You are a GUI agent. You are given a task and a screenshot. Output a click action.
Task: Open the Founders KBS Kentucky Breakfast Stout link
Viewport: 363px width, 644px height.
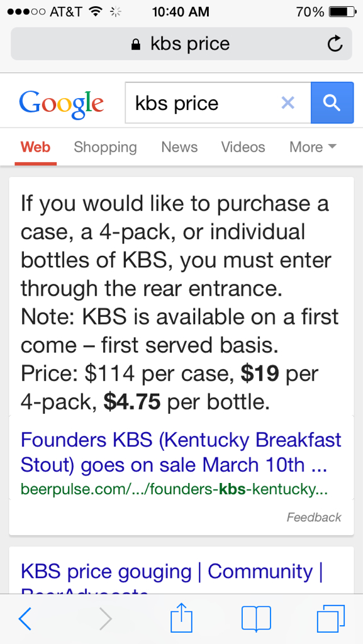181,452
